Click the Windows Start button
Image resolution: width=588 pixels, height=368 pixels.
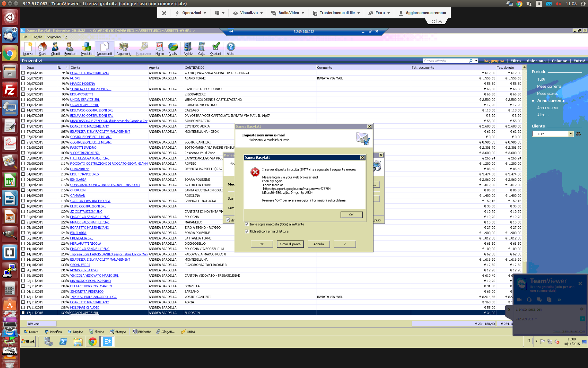click(28, 342)
